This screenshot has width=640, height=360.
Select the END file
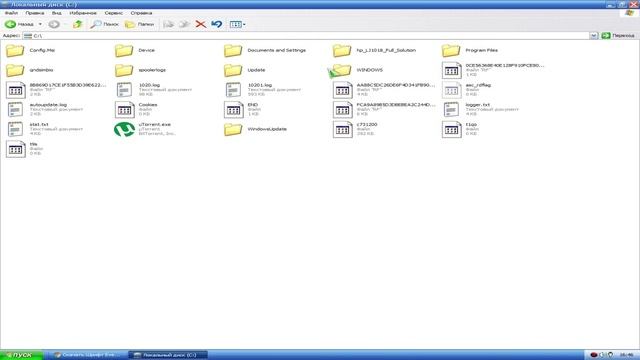[x=242, y=109]
